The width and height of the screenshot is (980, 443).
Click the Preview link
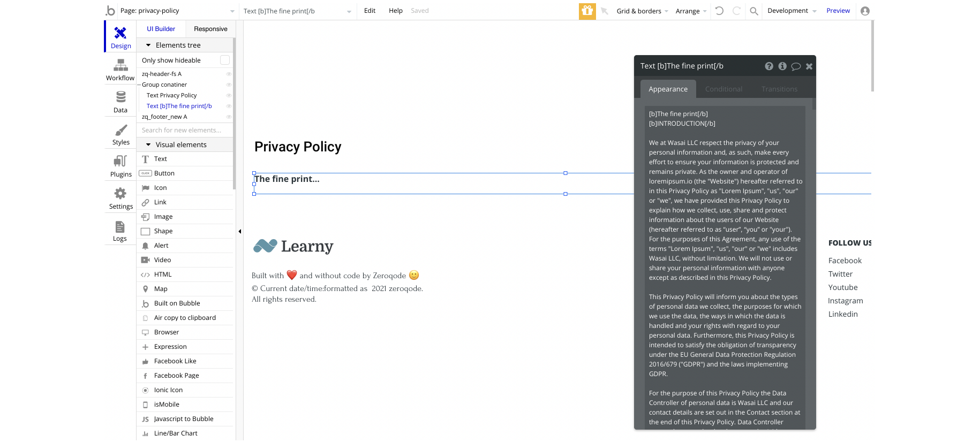pos(838,11)
